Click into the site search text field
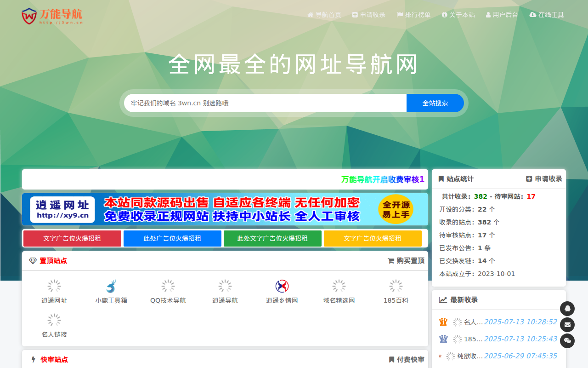The image size is (588, 368). coord(265,103)
